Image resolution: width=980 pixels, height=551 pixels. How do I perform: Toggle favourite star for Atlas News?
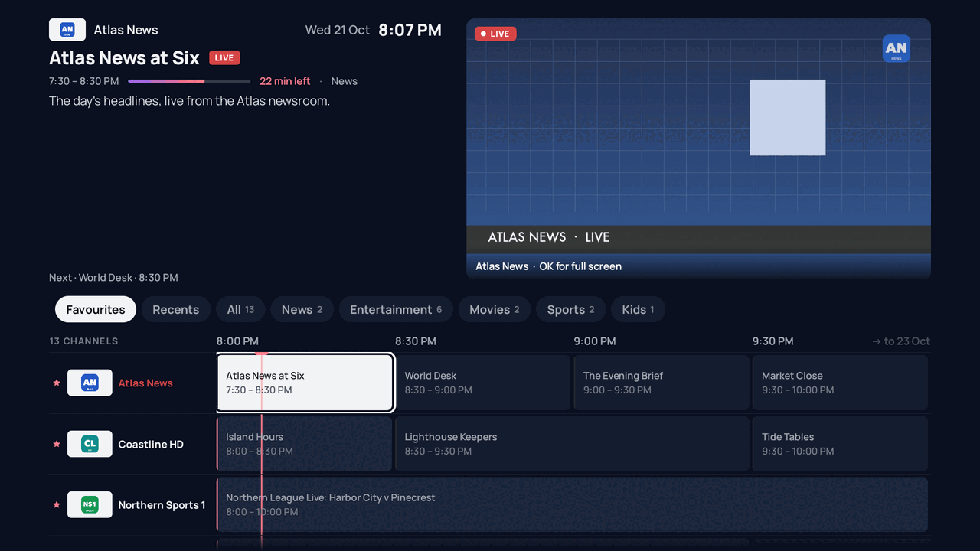click(56, 383)
